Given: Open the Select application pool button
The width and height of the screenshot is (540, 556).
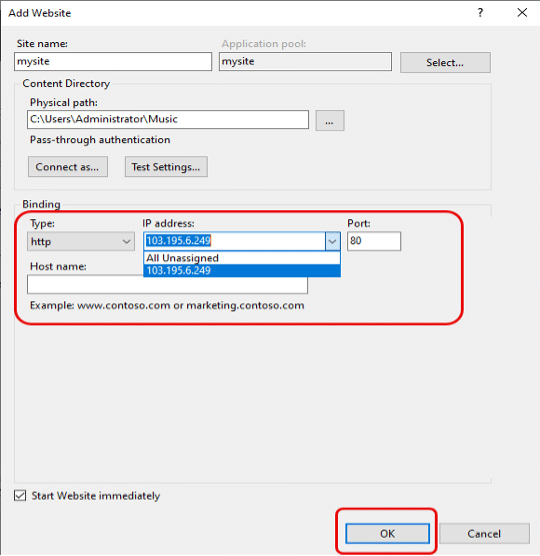Looking at the screenshot, I should [x=445, y=62].
